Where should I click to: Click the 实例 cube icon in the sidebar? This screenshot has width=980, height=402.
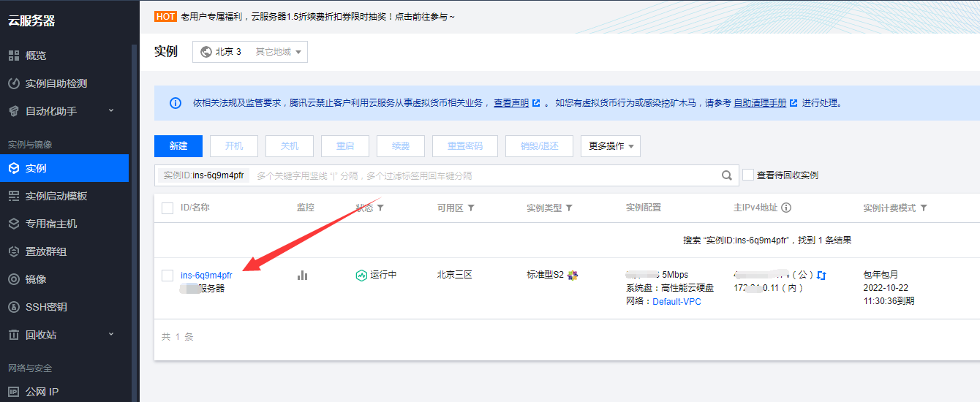(13, 168)
